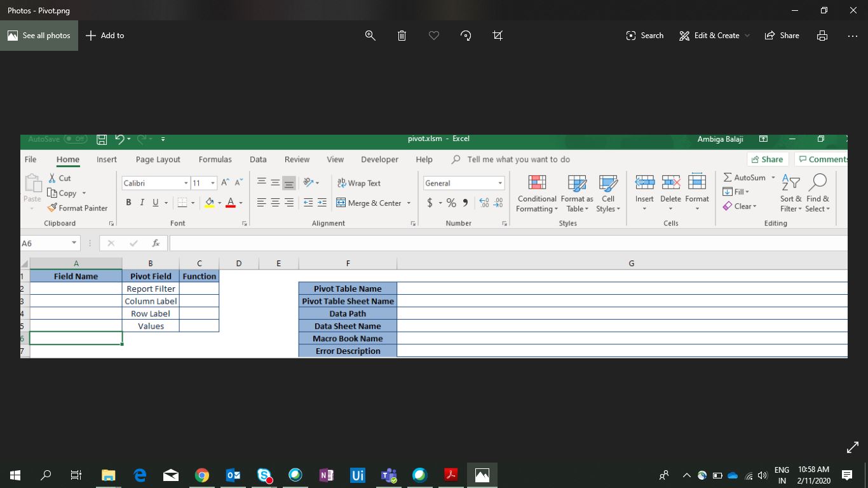
Task: Print the photo using the printer icon
Action: point(822,36)
